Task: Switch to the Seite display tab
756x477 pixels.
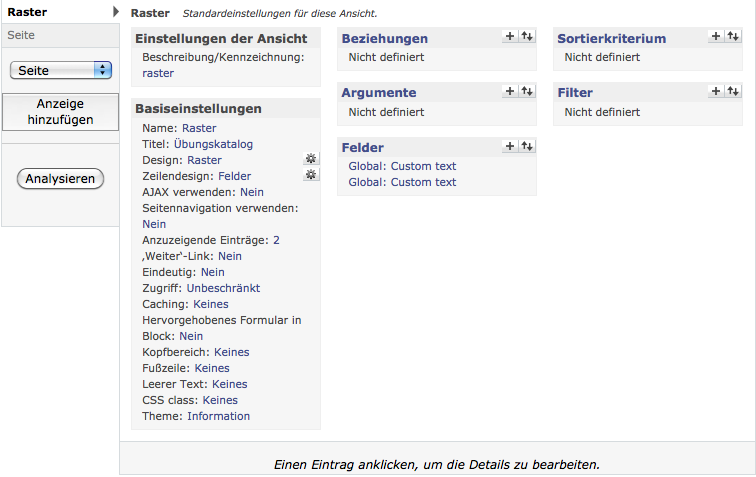Action: pyautogui.click(x=21, y=34)
